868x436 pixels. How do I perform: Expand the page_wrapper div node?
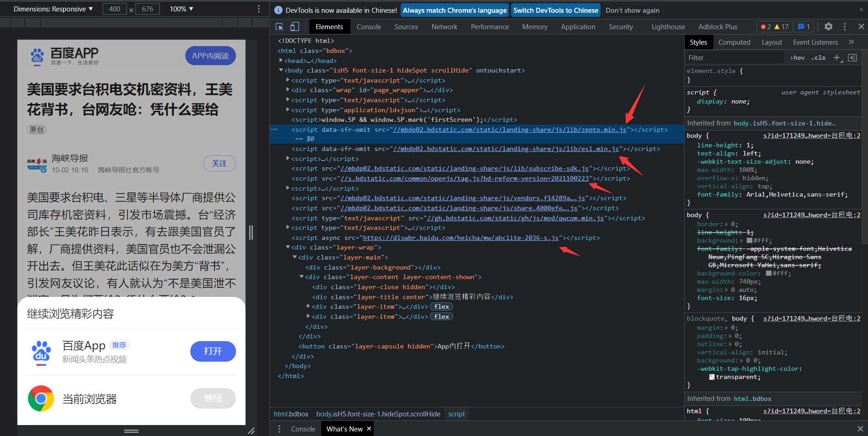pyautogui.click(x=288, y=90)
